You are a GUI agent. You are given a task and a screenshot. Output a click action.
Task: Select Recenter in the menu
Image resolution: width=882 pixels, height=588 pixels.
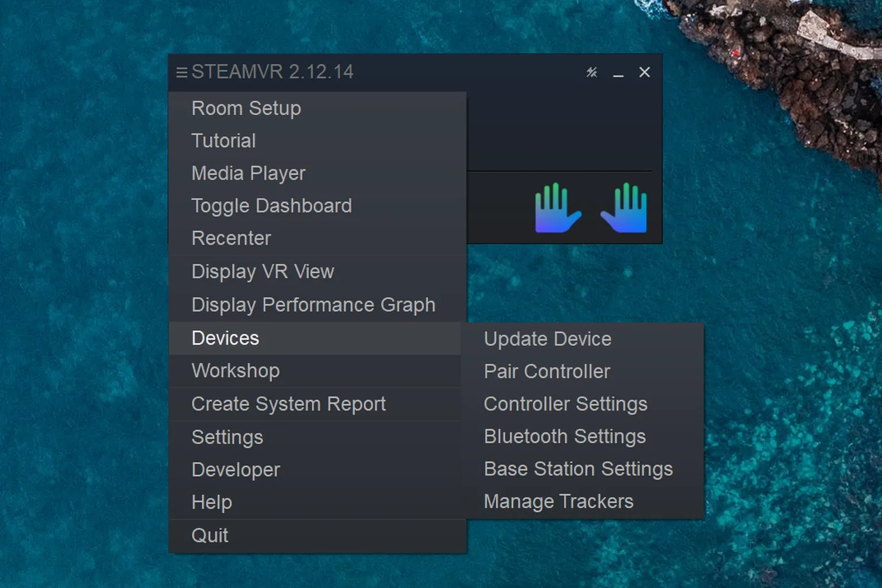(x=318, y=238)
